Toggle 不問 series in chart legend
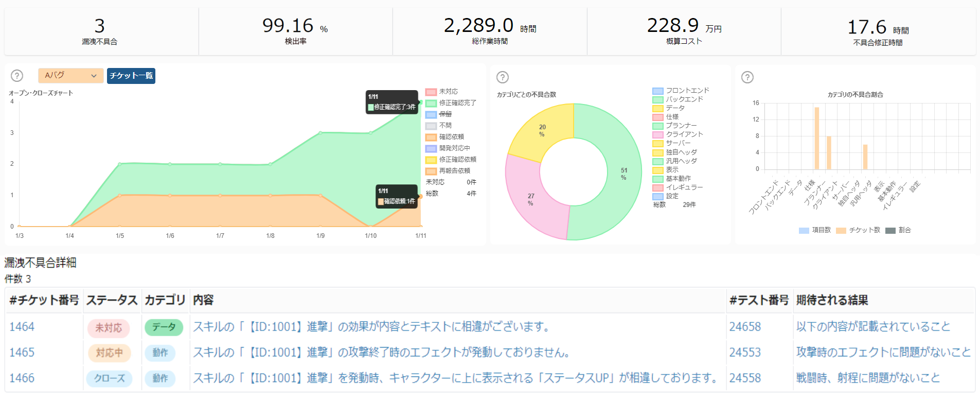Screen dimensions: 980x396 click(439, 126)
